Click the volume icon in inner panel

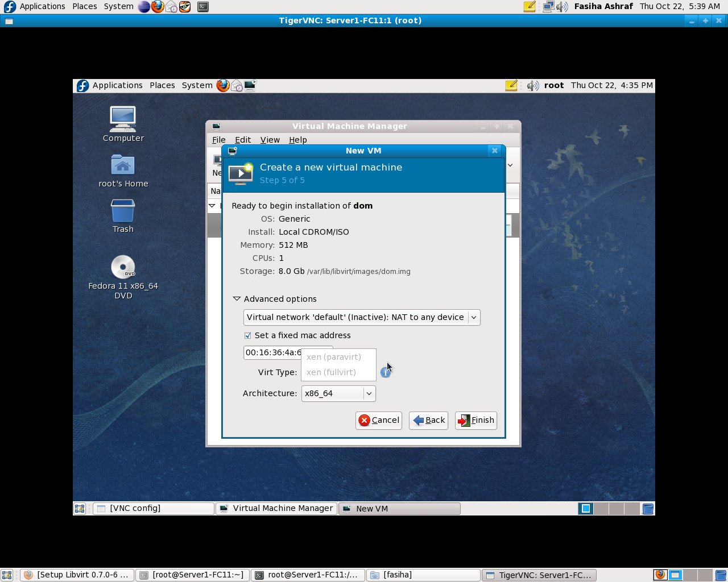coord(532,85)
